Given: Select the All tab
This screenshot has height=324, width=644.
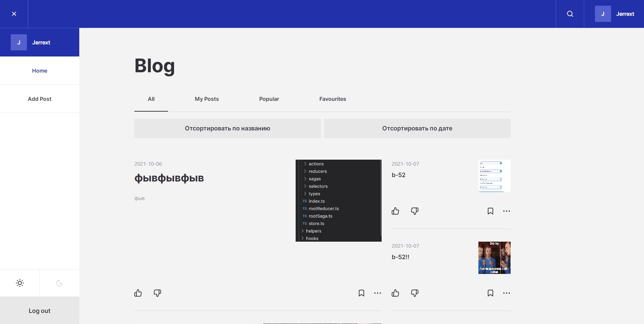Looking at the screenshot, I should (151, 99).
